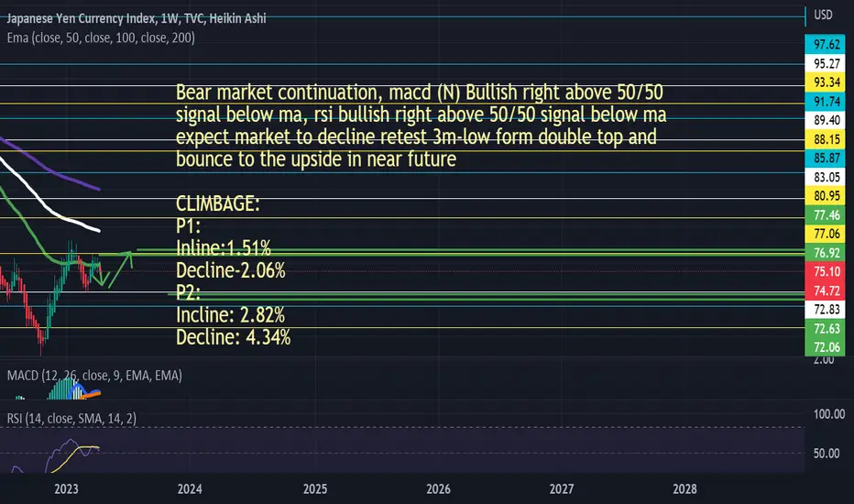Screen dimensions: 854x504
Task: Select the 93.34 yellow price label
Action: (826, 82)
